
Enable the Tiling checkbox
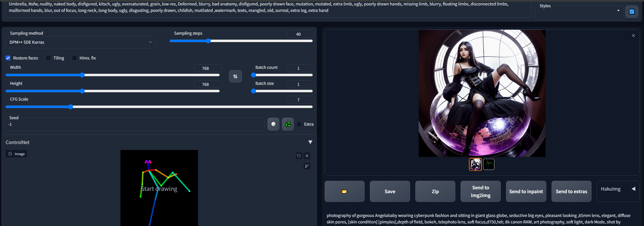pos(48,58)
